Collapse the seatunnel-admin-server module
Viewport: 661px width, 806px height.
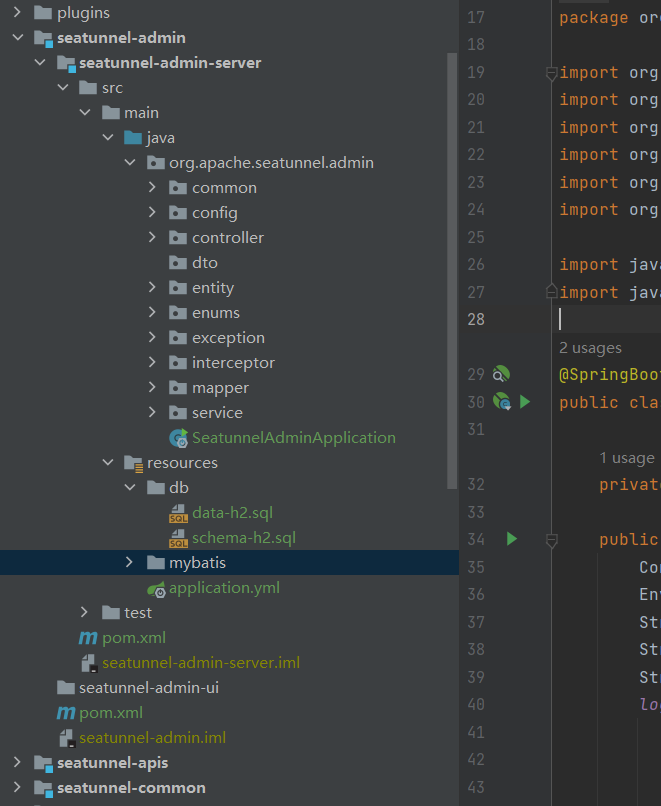(x=40, y=63)
